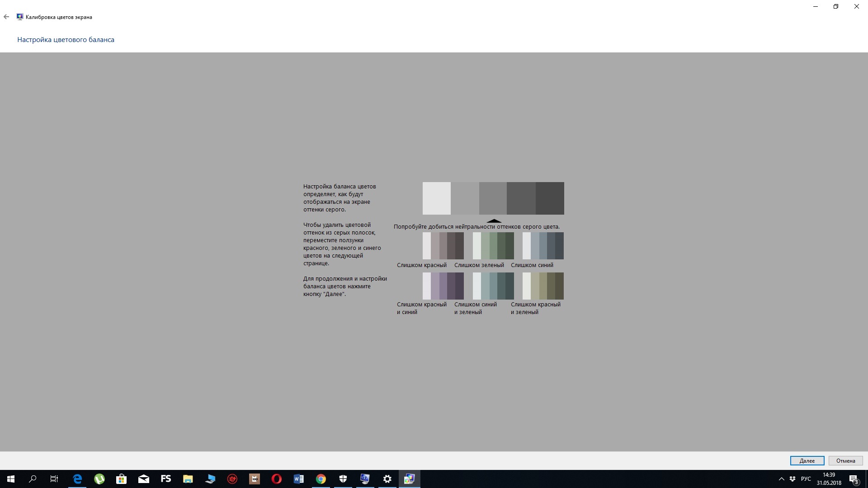Open the clock showing 14:39
Viewport: 868px width, 488px height.
click(829, 479)
